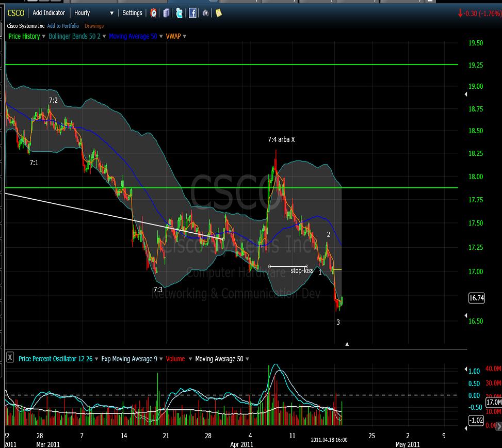This screenshot has width=502, height=448.
Task: Click Add Indicator in the toolbar
Action: pos(49,13)
